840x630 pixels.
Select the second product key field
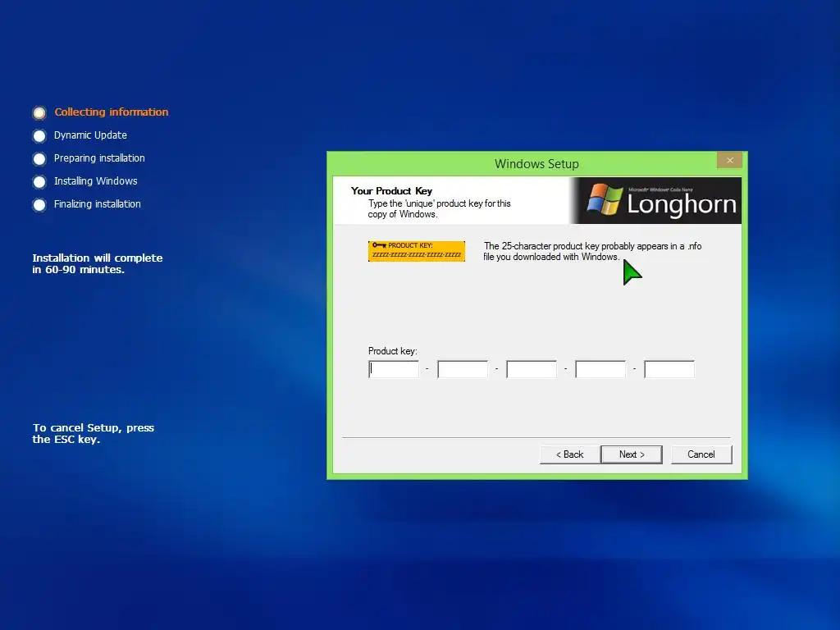(x=463, y=369)
